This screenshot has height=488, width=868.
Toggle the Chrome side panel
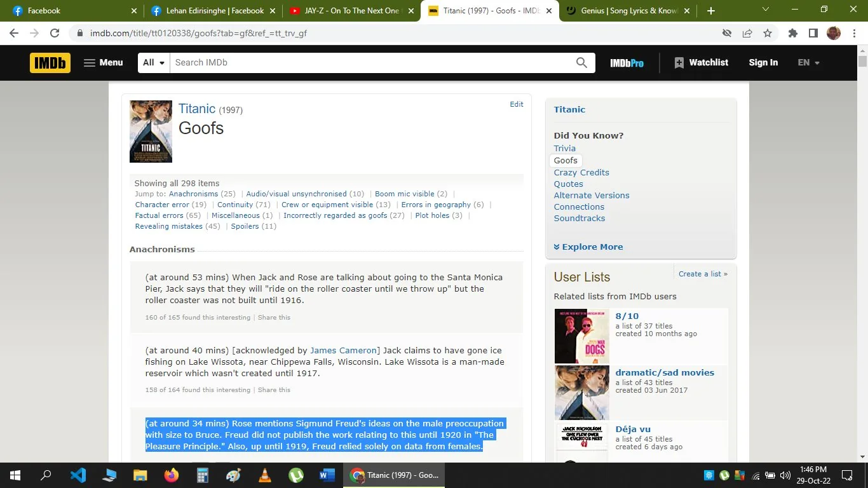coord(813,33)
